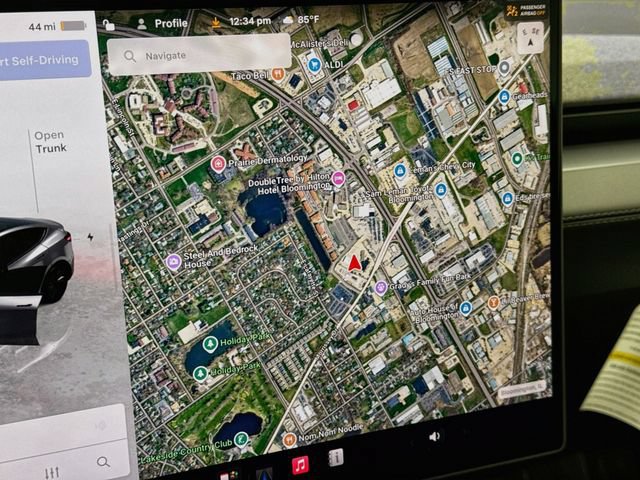The width and height of the screenshot is (640, 480).
Task: Select the upper Holiday Park pin
Action: coord(210,344)
